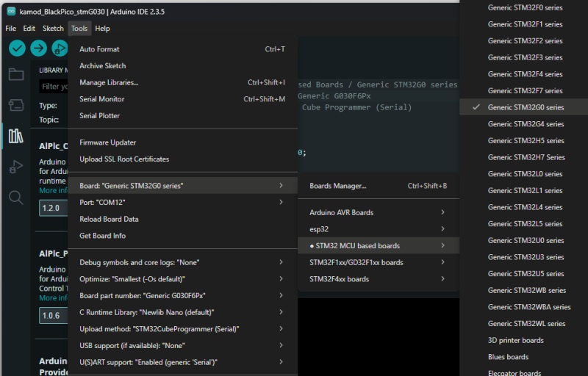Select the checked Generic STM32G0 series

click(526, 107)
